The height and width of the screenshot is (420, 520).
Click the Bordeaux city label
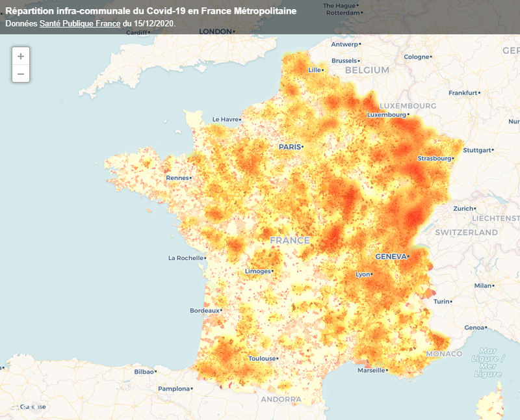pyautogui.click(x=204, y=311)
